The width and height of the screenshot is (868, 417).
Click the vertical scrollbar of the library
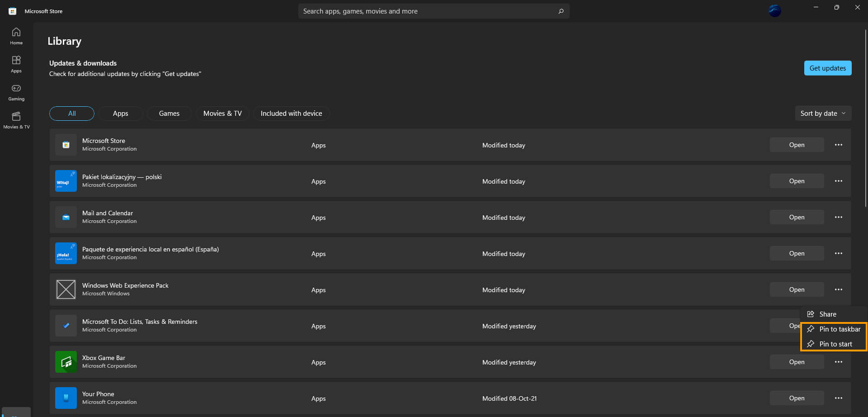point(865,118)
